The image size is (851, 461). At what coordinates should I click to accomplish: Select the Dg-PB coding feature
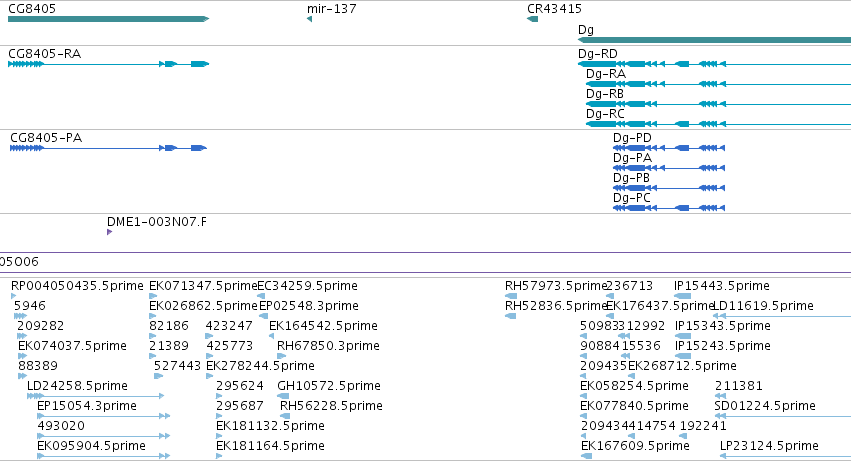pyautogui.click(x=669, y=188)
